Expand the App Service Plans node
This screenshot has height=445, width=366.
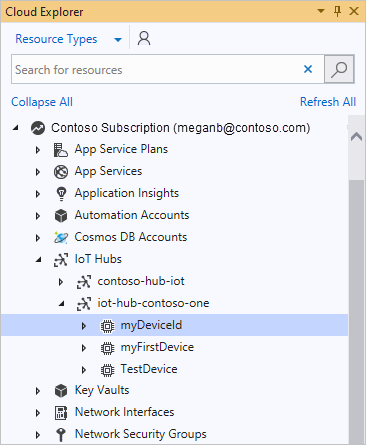38,150
